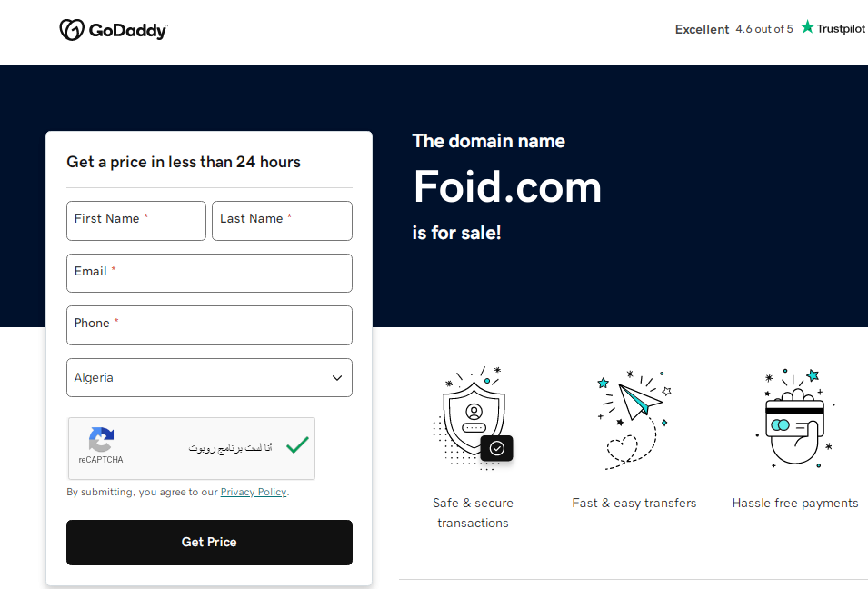This screenshot has width=868, height=589.
Task: Click the verified checkmark badge on shield
Action: 496,448
